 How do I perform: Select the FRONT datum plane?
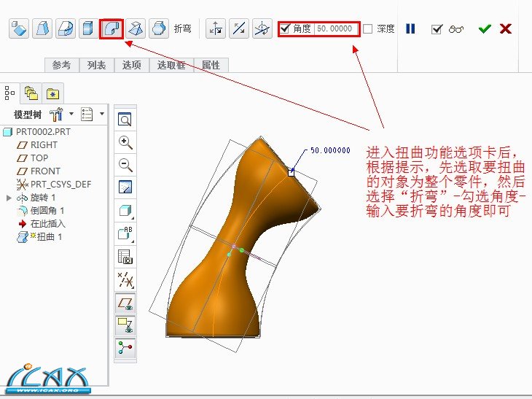point(39,171)
